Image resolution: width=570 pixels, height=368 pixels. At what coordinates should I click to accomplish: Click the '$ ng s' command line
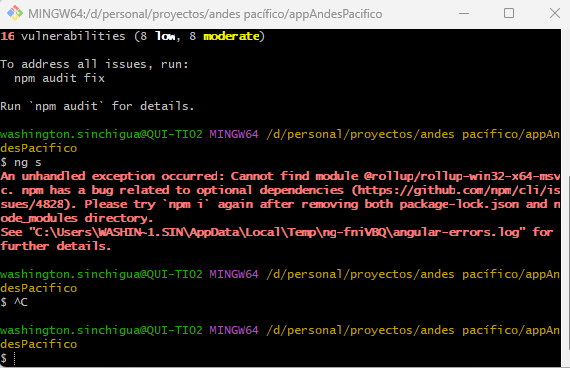tap(21, 162)
